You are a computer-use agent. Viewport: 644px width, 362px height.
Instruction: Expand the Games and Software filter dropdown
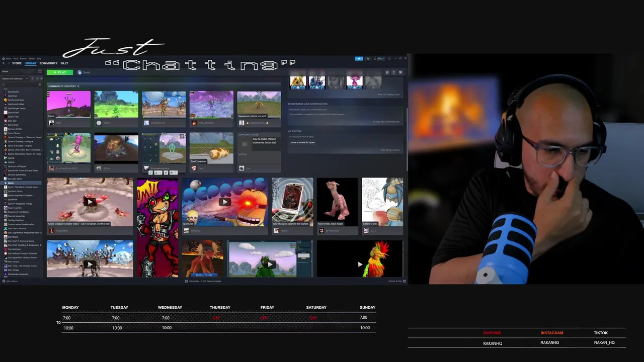15,78
